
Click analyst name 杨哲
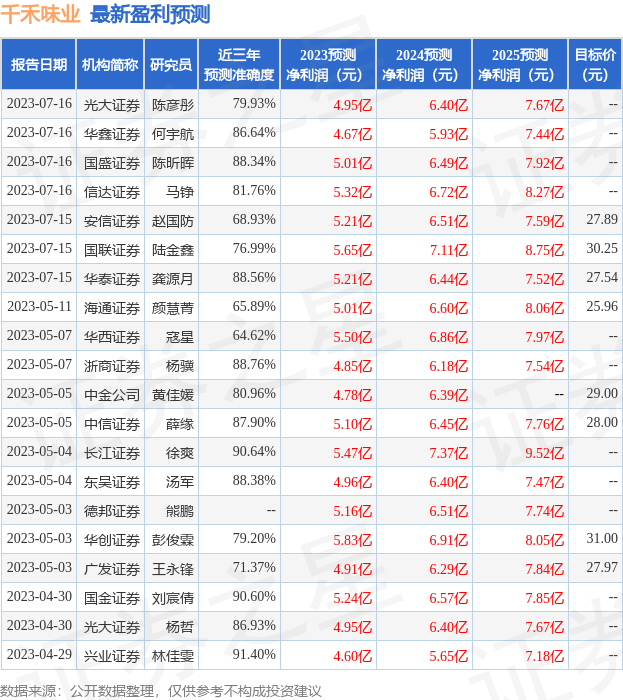[x=180, y=627]
